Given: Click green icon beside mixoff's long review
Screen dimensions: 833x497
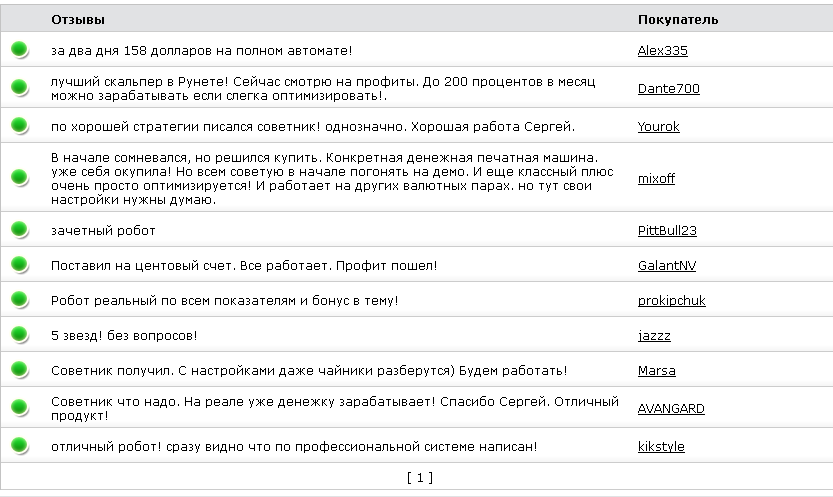Looking at the screenshot, I should click(x=19, y=178).
